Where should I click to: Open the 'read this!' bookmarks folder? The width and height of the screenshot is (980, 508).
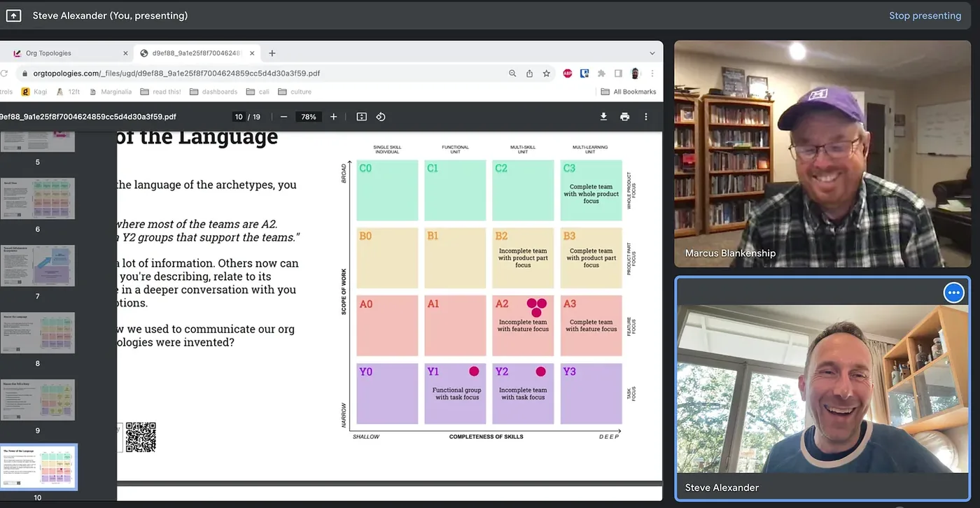coord(160,92)
